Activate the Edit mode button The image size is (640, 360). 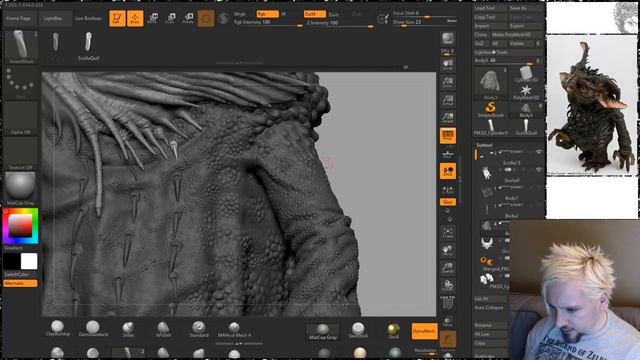[x=117, y=18]
